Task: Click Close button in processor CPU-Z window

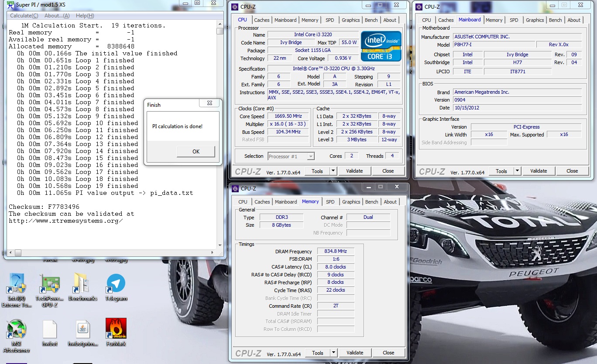Action: [x=388, y=171]
